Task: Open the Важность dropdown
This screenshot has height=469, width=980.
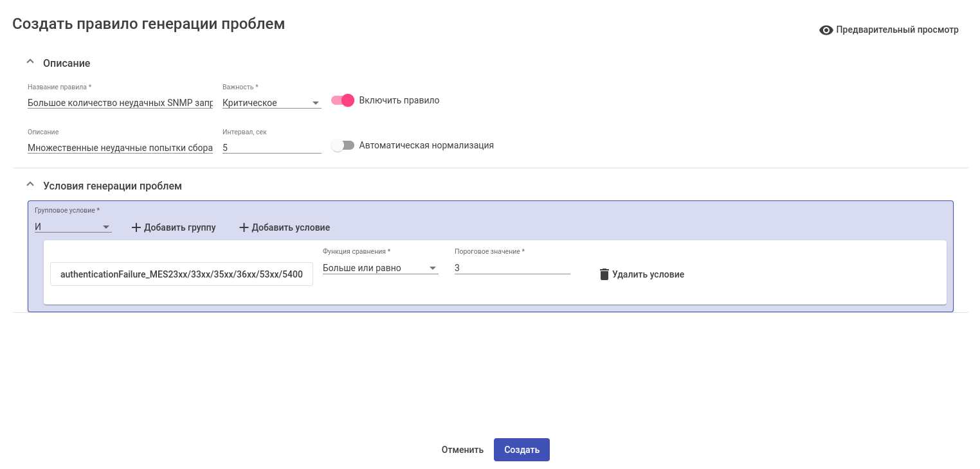Action: coord(271,103)
